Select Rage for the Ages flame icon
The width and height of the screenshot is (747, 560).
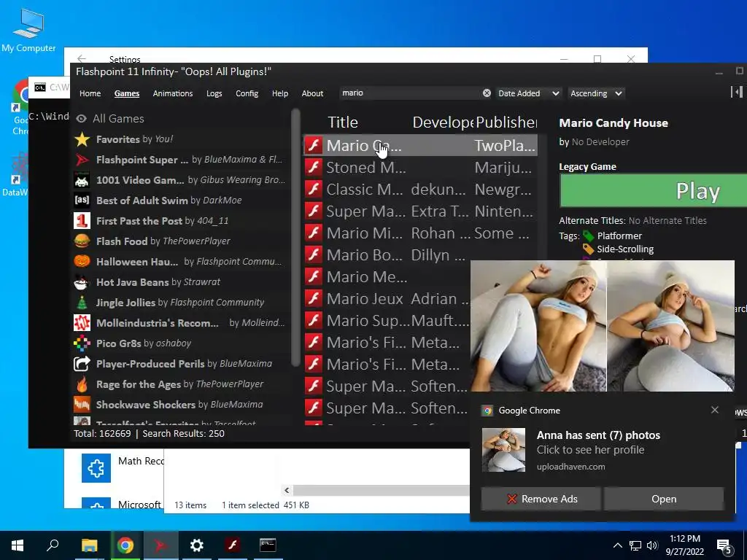[82, 384]
